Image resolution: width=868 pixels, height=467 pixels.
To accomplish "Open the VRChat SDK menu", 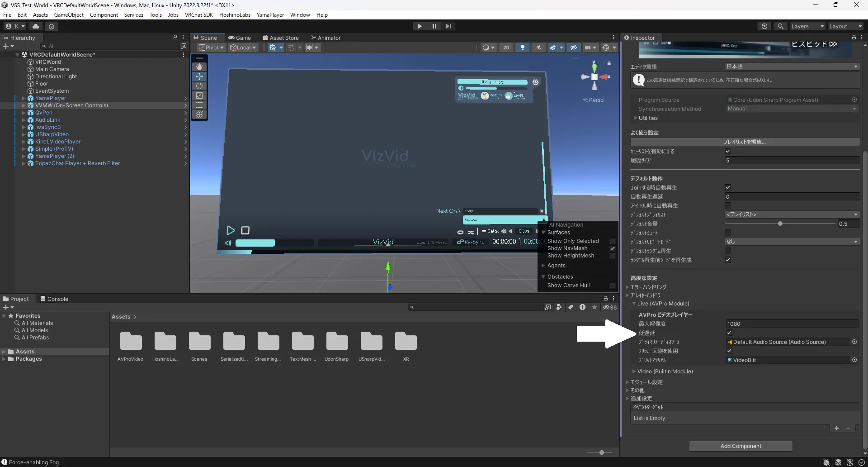I will (x=198, y=15).
